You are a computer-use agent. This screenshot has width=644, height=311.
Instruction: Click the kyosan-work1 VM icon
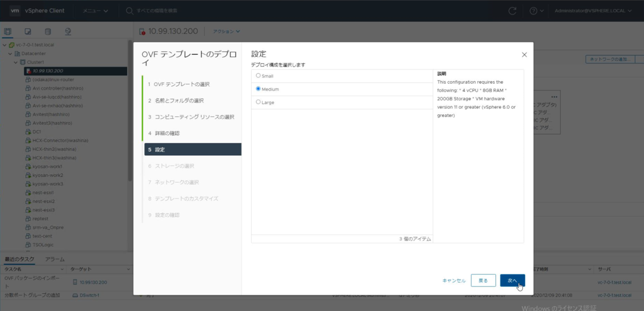point(28,167)
